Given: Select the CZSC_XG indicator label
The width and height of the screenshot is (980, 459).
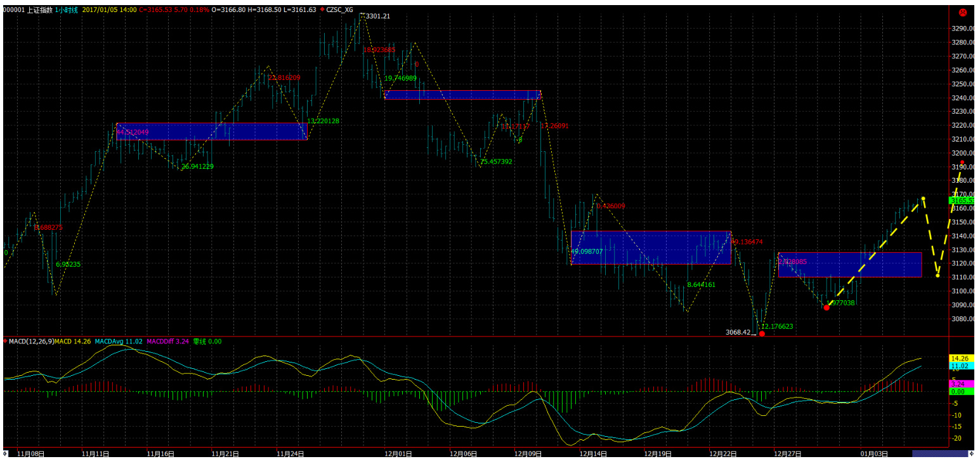Looking at the screenshot, I should click(x=340, y=10).
